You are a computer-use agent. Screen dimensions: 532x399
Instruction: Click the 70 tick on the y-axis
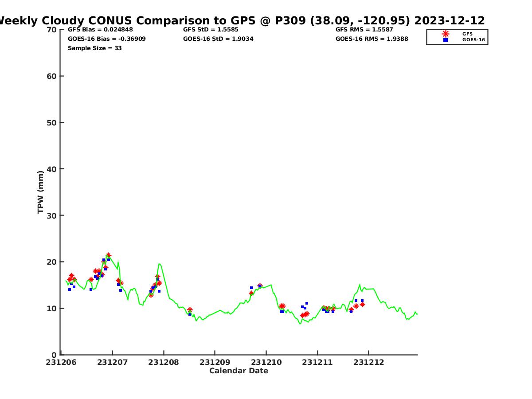pos(52,30)
